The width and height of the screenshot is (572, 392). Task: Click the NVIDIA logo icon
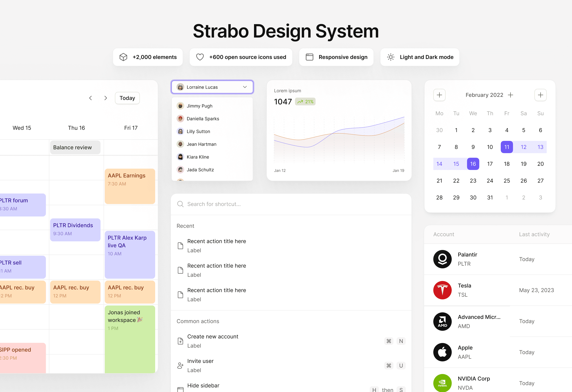coord(442,383)
